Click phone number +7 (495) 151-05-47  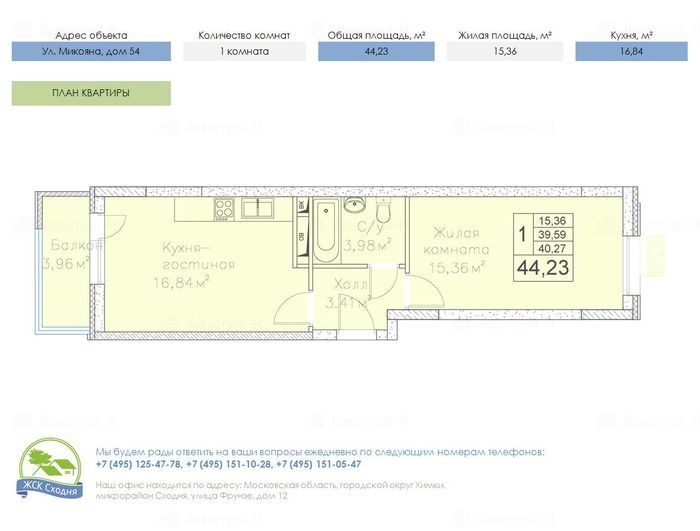tap(319, 464)
